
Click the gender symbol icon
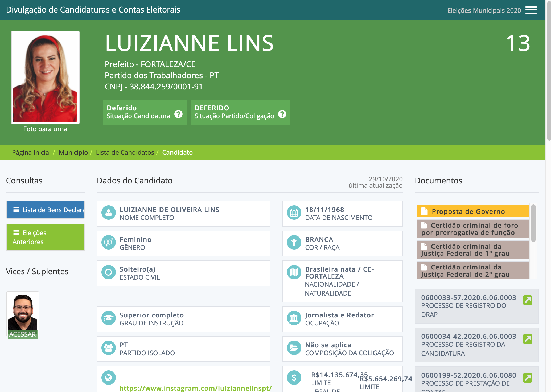click(109, 243)
